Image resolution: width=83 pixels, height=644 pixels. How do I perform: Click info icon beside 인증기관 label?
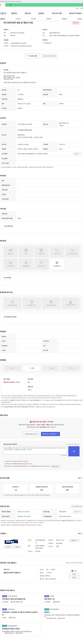click(49, 512)
